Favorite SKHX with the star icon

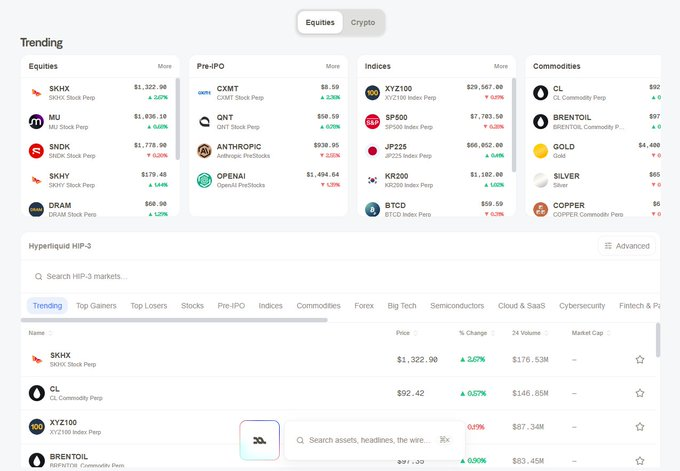click(x=640, y=360)
